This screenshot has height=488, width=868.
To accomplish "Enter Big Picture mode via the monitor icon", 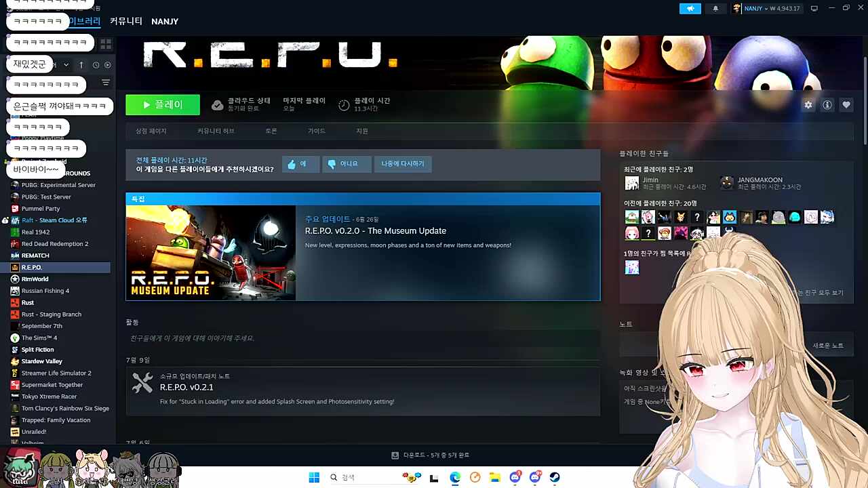I will [814, 8].
